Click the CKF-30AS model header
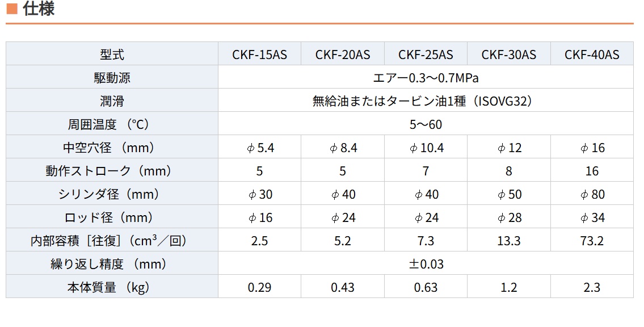644x327 pixels. click(508, 54)
